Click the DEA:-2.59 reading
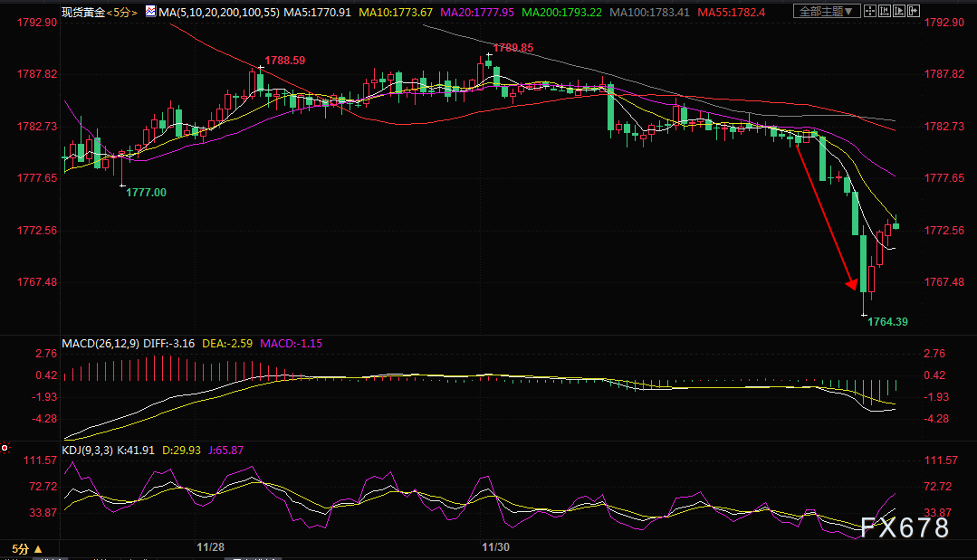The width and height of the screenshot is (977, 560). (x=227, y=344)
